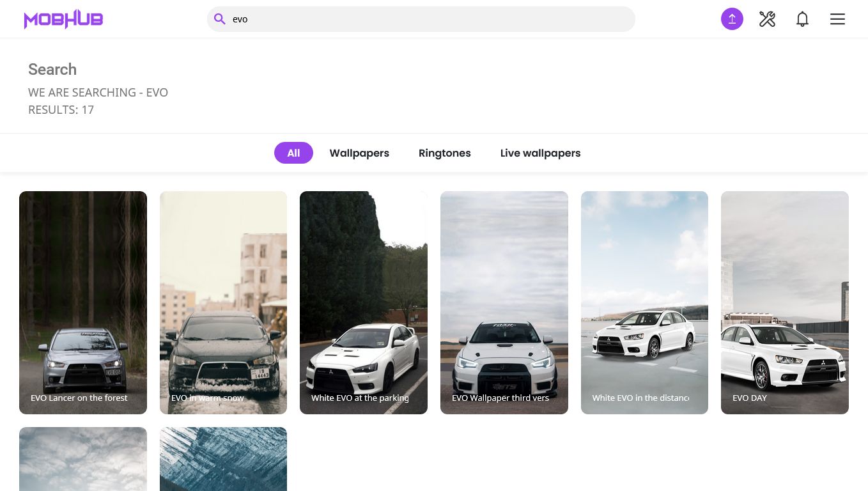Click the search magnifier icon
Viewport: 868px width, 491px height.
tap(219, 19)
